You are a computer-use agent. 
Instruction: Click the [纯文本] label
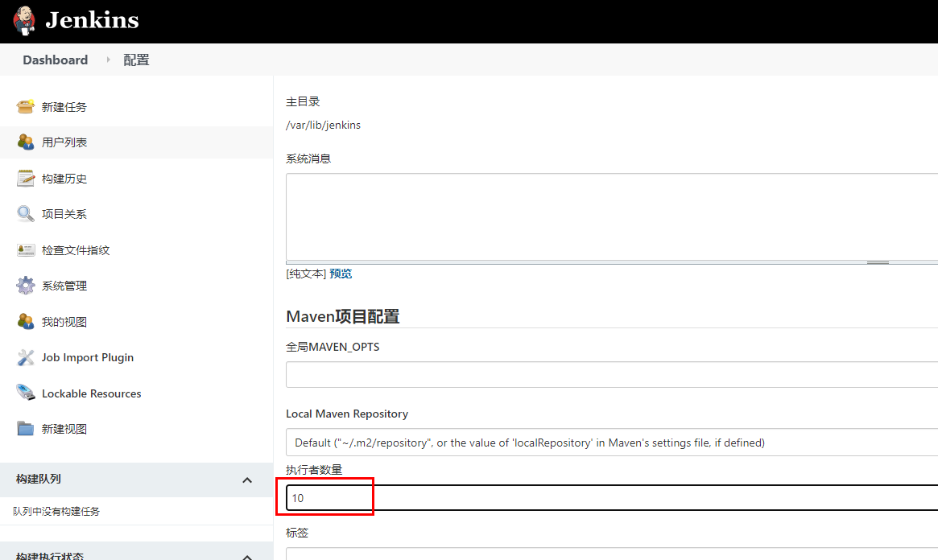[x=306, y=274]
